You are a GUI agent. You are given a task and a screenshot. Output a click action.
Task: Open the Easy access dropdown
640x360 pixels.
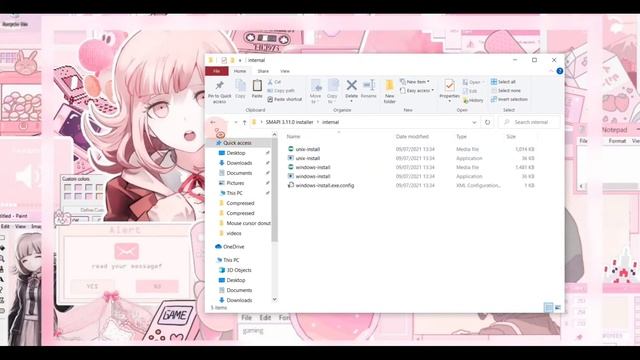(x=417, y=91)
